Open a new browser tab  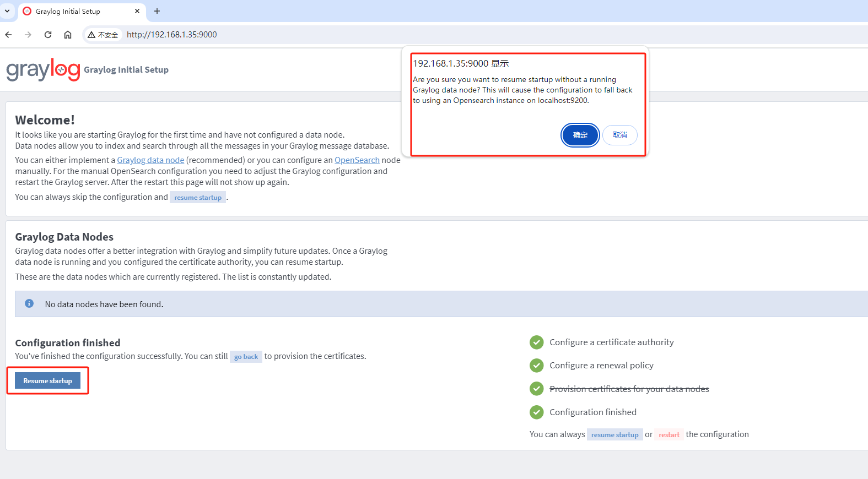[x=157, y=11]
